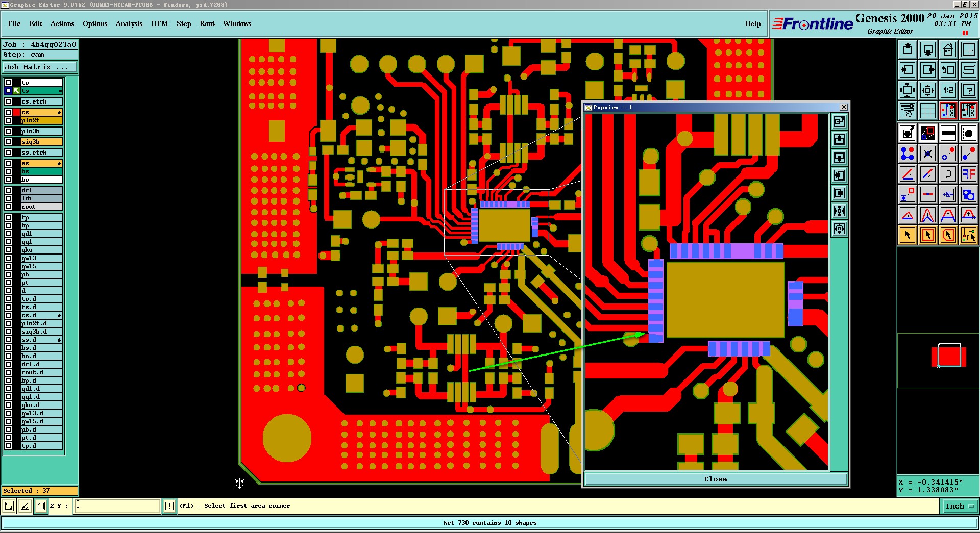Open the DFM menu
The width and height of the screenshot is (980, 533).
160,23
